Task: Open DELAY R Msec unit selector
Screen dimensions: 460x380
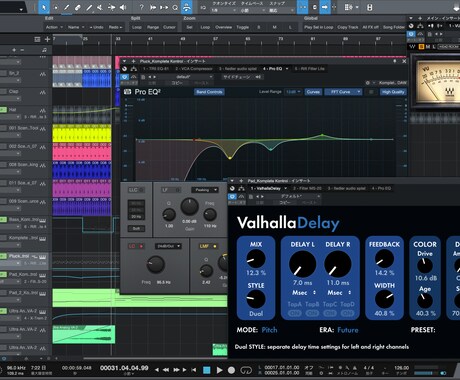Action: 339,292
